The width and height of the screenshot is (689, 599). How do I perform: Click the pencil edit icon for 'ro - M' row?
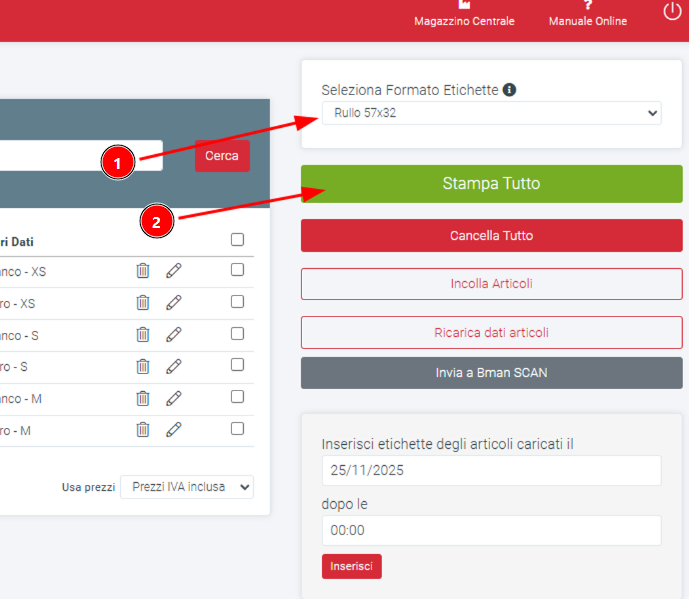click(174, 430)
